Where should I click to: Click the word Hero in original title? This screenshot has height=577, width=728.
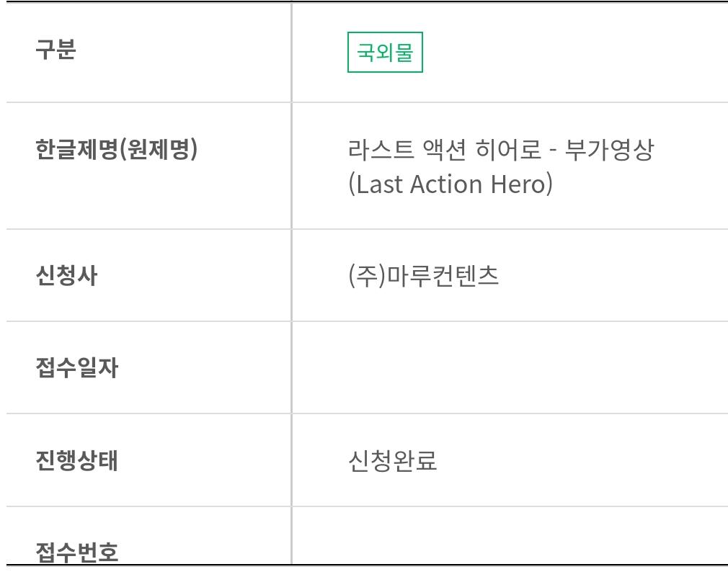click(518, 184)
